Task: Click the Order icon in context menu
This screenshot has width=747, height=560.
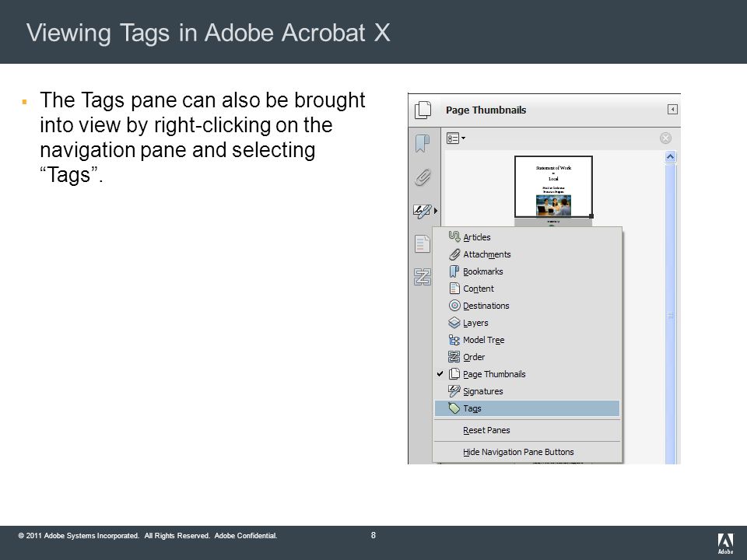Action: pos(454,357)
